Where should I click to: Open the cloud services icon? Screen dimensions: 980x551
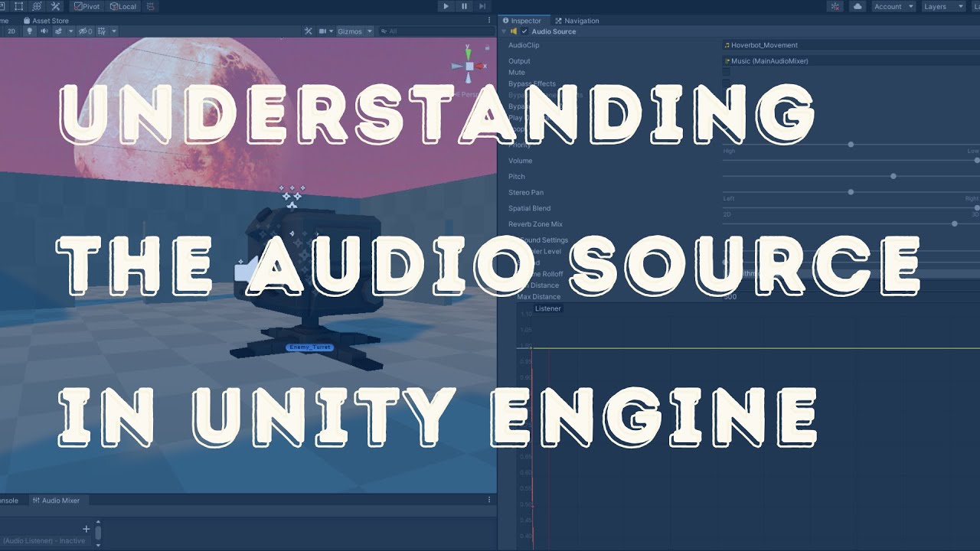(x=857, y=6)
